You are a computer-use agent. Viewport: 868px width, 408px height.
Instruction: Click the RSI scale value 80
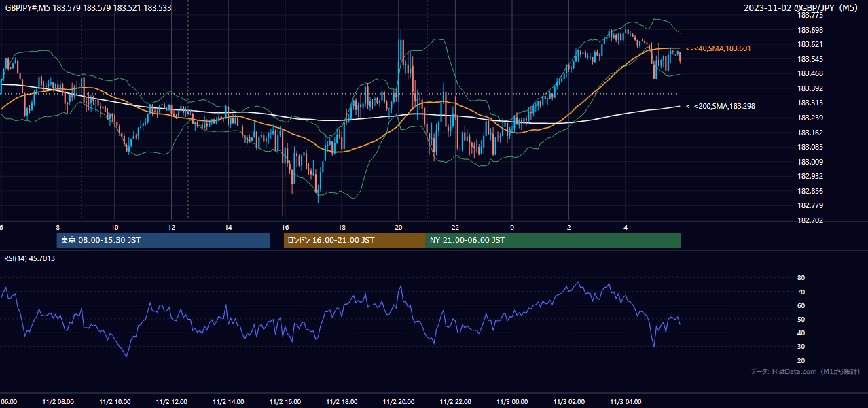[801, 278]
